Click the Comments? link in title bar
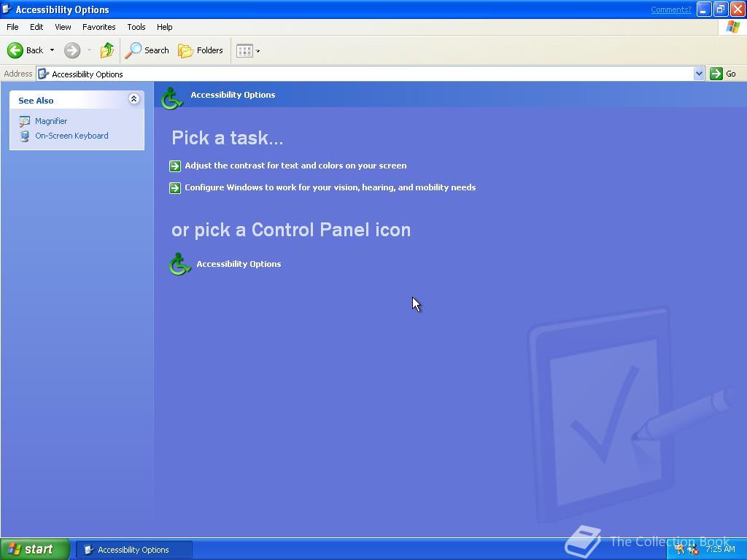Image resolution: width=747 pixels, height=560 pixels. coord(671,9)
